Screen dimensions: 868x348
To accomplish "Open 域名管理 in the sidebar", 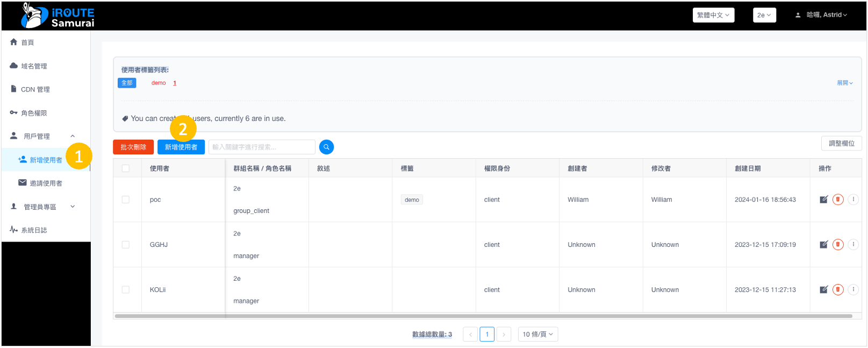I will 34,66.
